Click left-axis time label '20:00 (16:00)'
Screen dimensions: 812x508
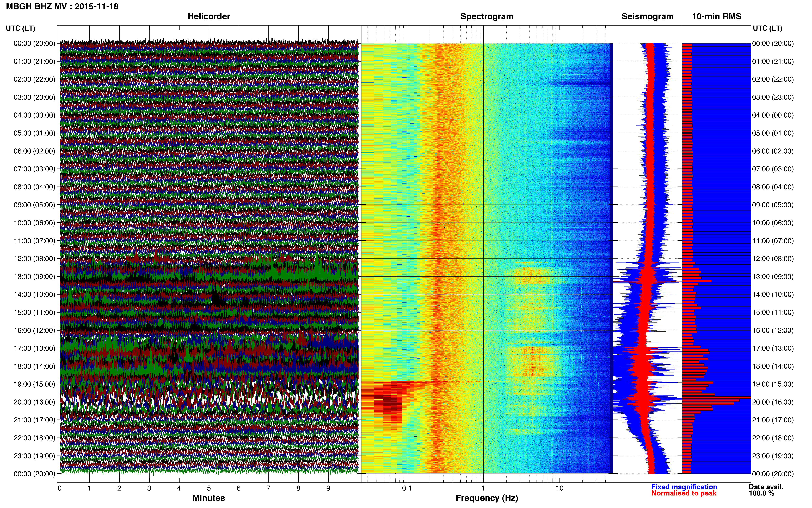pyautogui.click(x=34, y=402)
